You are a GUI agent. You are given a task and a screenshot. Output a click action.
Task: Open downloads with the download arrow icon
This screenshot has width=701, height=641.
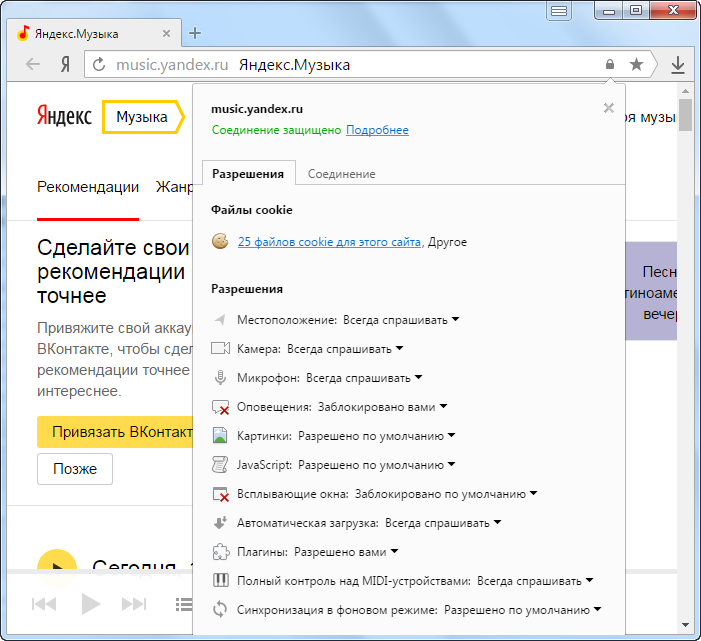(x=678, y=65)
